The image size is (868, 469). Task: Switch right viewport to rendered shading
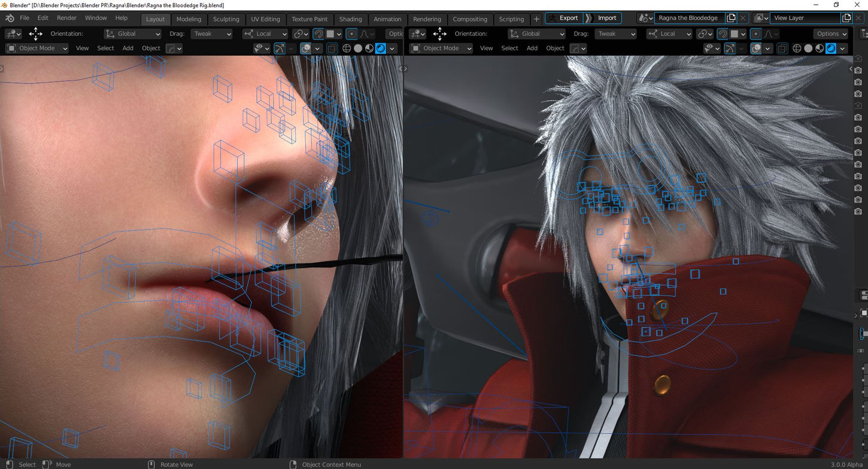831,48
